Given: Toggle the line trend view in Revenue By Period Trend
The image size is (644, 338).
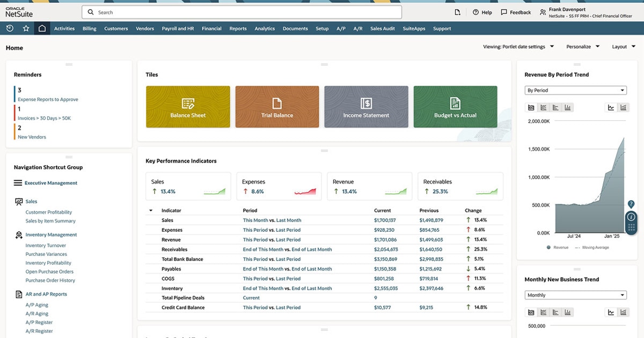Looking at the screenshot, I should (x=610, y=107).
